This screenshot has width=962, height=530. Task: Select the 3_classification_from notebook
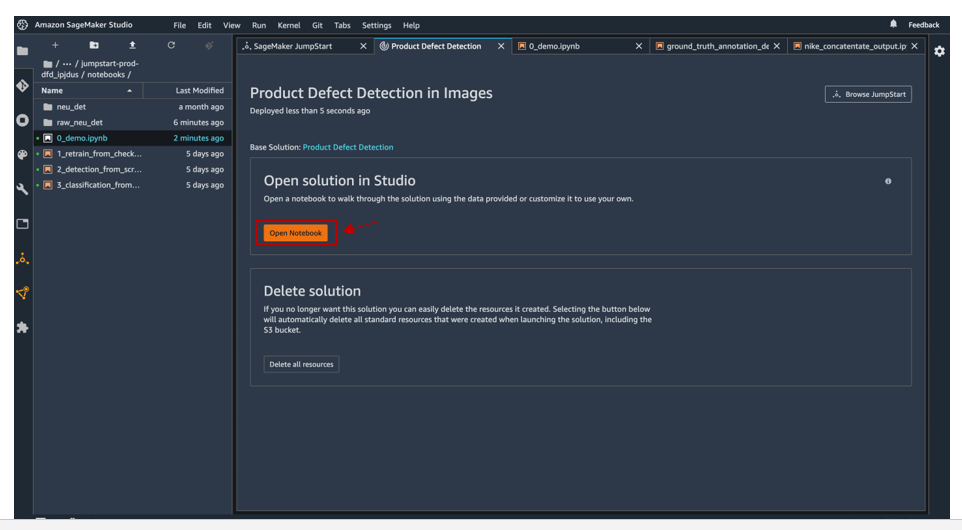click(x=133, y=185)
